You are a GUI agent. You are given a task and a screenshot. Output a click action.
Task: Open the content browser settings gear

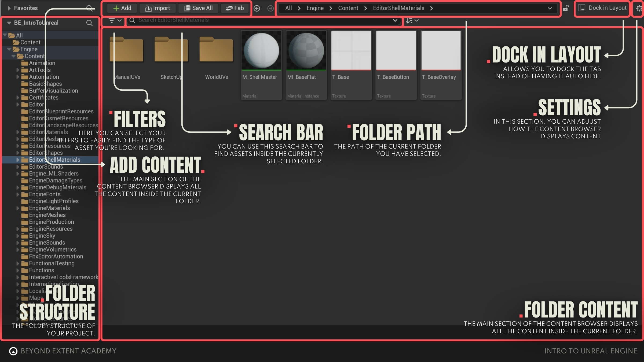click(x=639, y=8)
